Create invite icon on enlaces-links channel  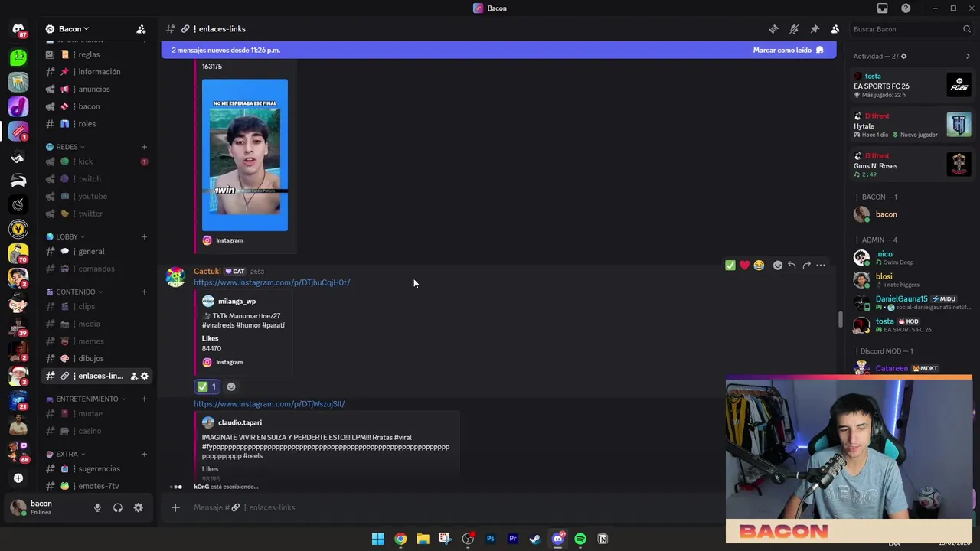pyautogui.click(x=134, y=376)
